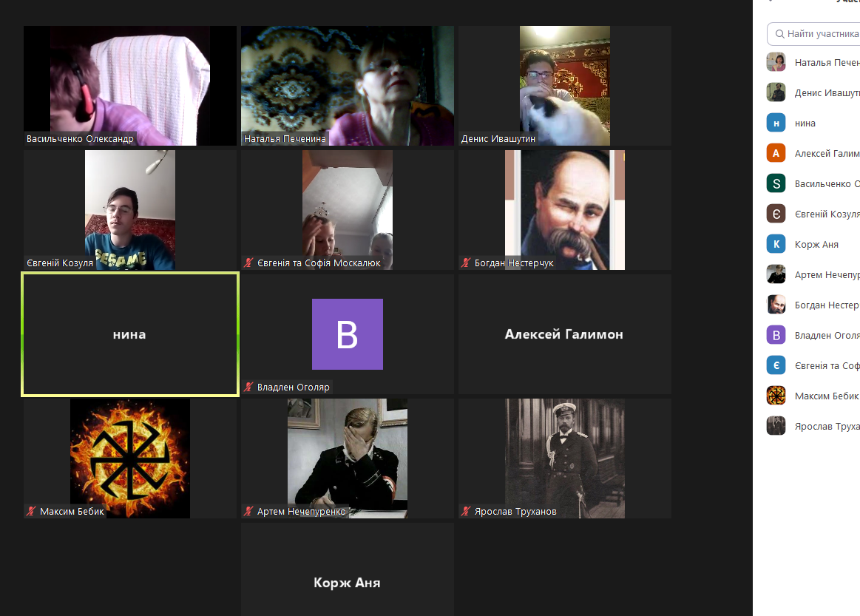Click muted mic icon on Євгенія та Софія Москалюк
The width and height of the screenshot is (860, 616).
pos(248,263)
